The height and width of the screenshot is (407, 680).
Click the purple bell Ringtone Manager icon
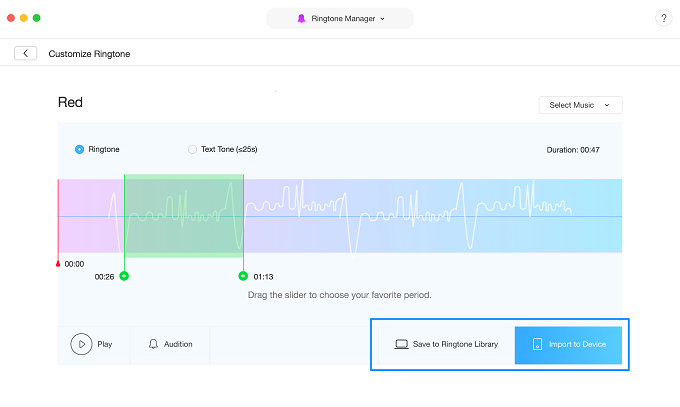pyautogui.click(x=301, y=19)
